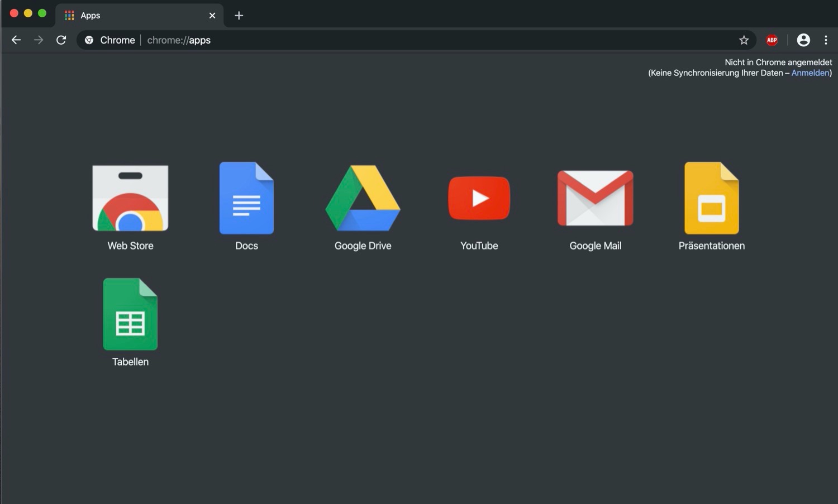The image size is (838, 504).
Task: Click the "Nicht in Chrome angemeldet" text
Action: coord(778,63)
